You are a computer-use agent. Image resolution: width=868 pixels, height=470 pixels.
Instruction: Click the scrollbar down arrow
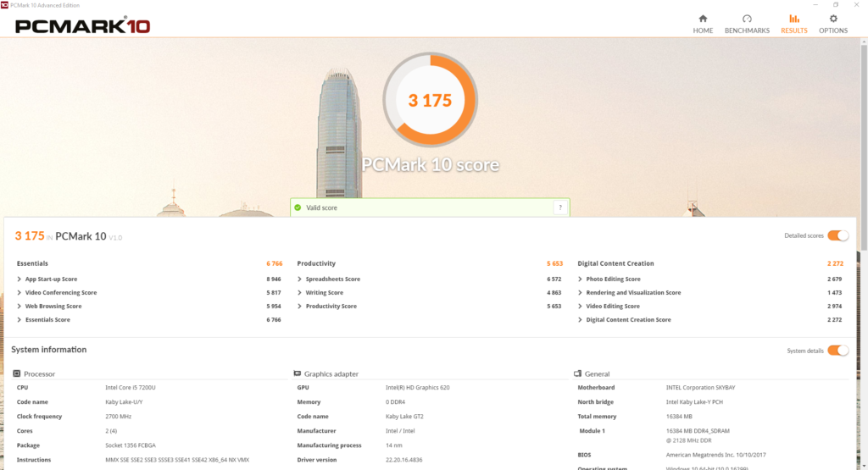tap(864, 466)
